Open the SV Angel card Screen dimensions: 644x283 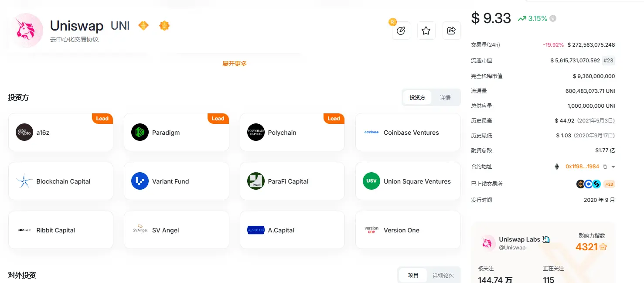tap(177, 230)
